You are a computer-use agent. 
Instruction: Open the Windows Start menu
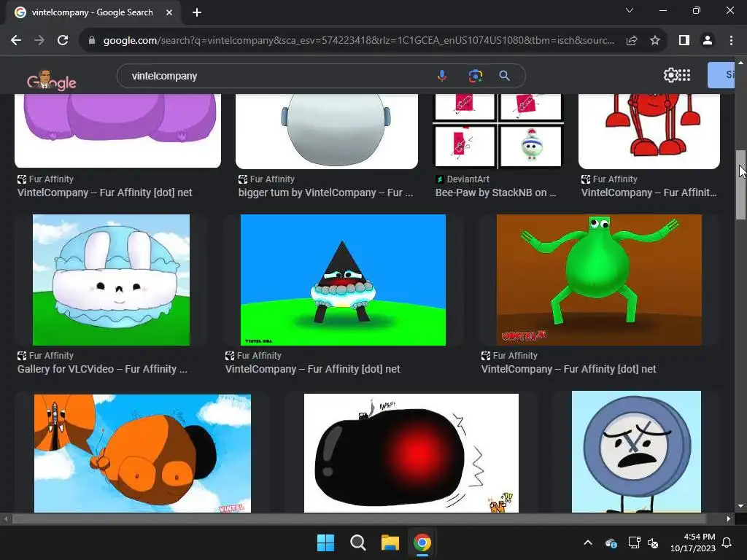click(x=326, y=542)
